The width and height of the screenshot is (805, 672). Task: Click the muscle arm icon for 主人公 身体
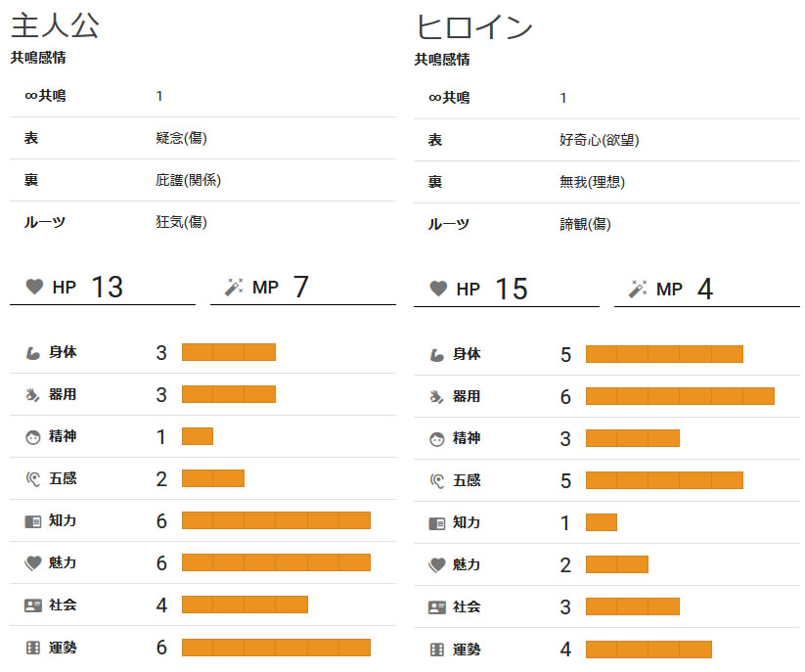click(33, 353)
